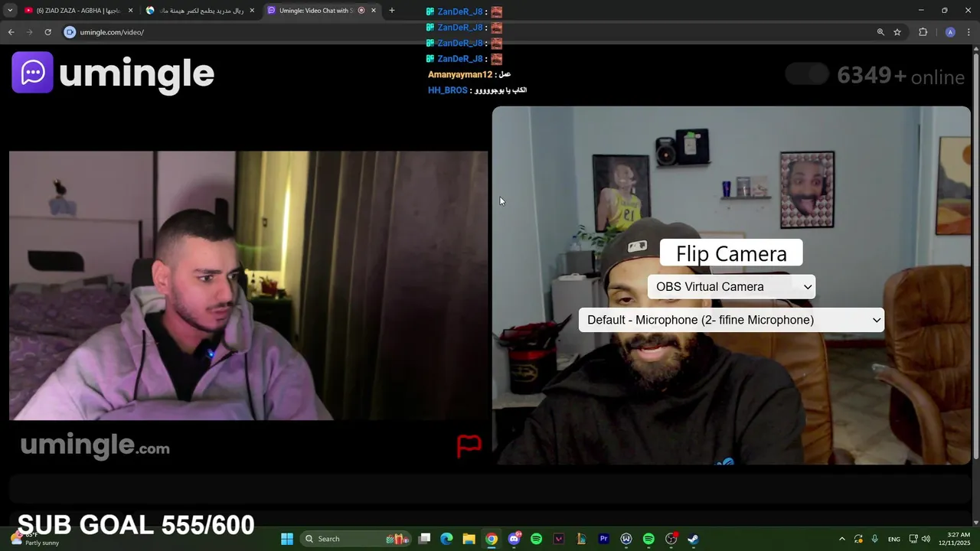The image size is (980, 551).
Task: Open Steam from the taskbar
Action: pos(693,539)
